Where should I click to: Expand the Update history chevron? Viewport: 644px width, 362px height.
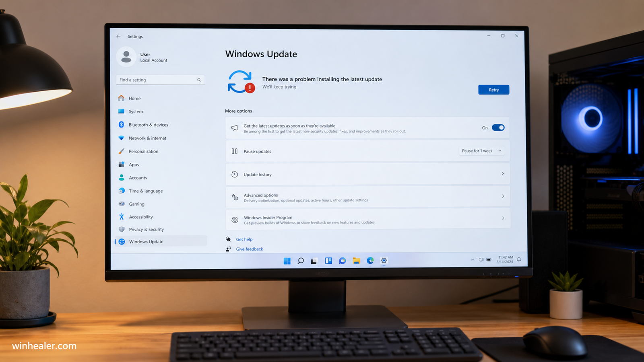(x=503, y=174)
